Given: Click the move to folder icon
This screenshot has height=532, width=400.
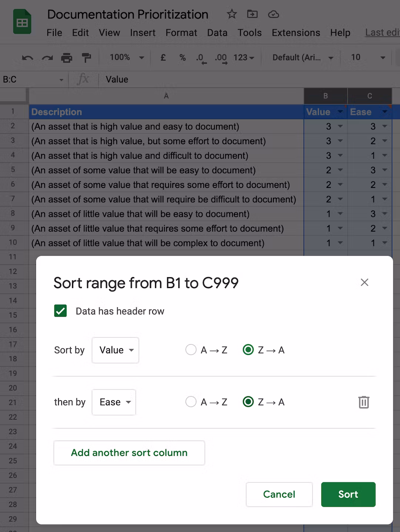Looking at the screenshot, I should (252, 14).
